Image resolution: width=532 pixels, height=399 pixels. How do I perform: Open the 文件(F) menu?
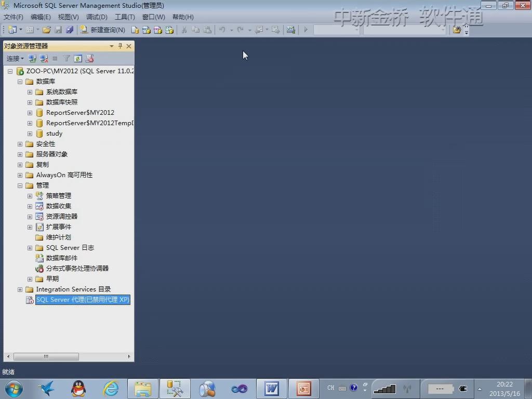[13, 17]
